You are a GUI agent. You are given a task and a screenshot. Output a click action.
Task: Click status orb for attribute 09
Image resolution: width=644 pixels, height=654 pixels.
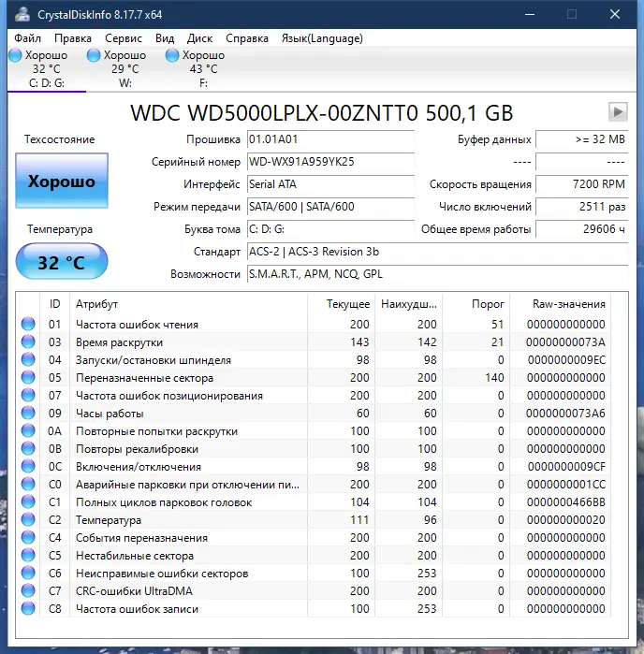28,413
